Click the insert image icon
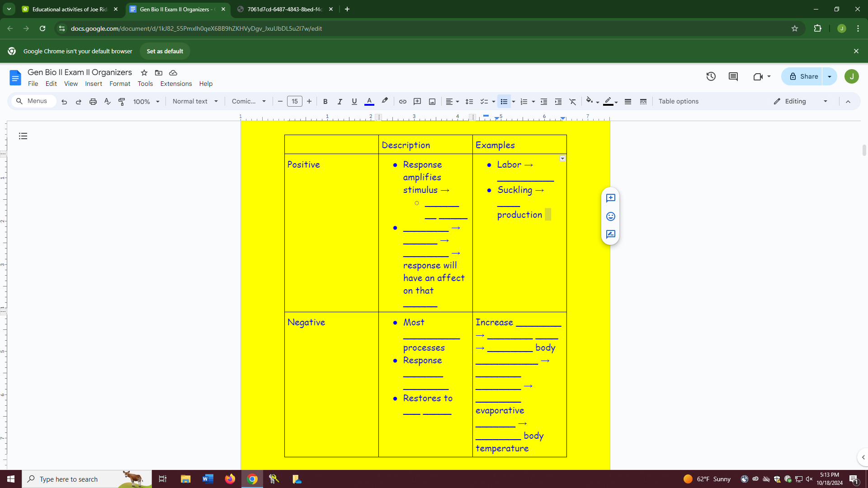The width and height of the screenshot is (868, 488). (432, 102)
